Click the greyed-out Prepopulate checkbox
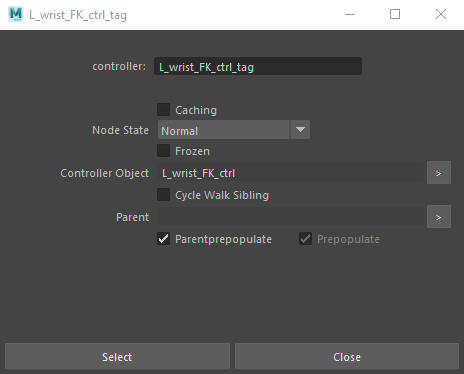The height and width of the screenshot is (374, 464). pyautogui.click(x=305, y=239)
